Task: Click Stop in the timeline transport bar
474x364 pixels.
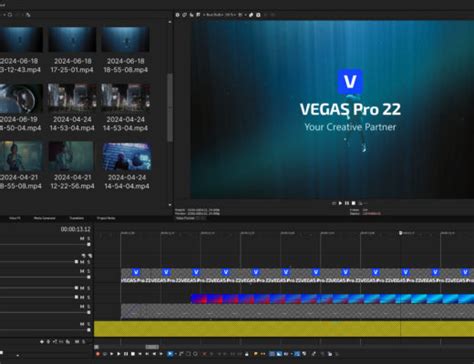Action: tap(133, 354)
